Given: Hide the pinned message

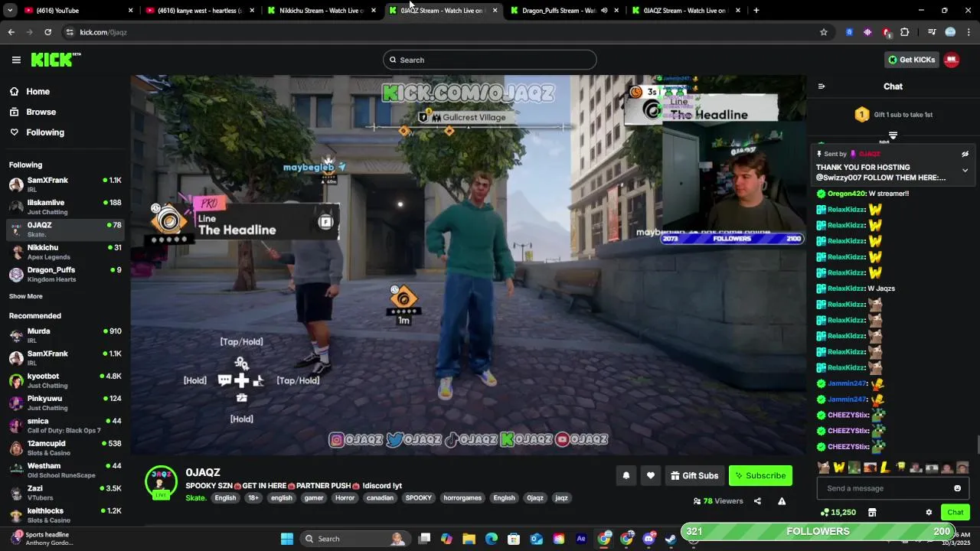Looking at the screenshot, I should 965,154.
